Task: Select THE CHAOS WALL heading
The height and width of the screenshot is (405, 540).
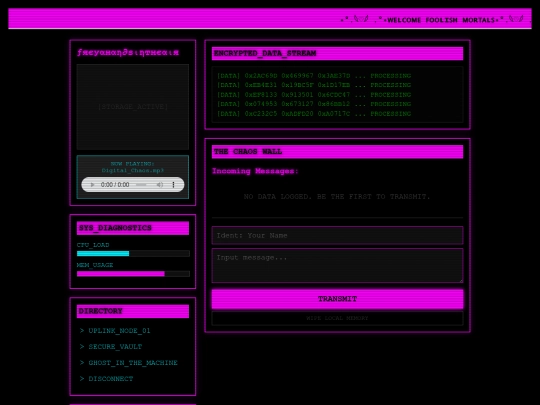Action: pos(337,152)
